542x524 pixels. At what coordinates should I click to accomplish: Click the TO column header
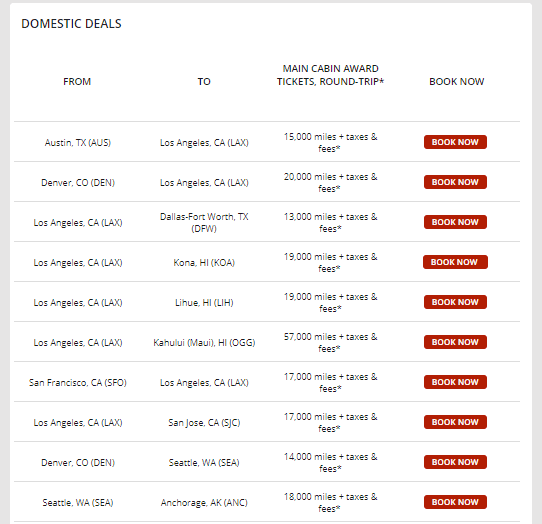coord(204,82)
